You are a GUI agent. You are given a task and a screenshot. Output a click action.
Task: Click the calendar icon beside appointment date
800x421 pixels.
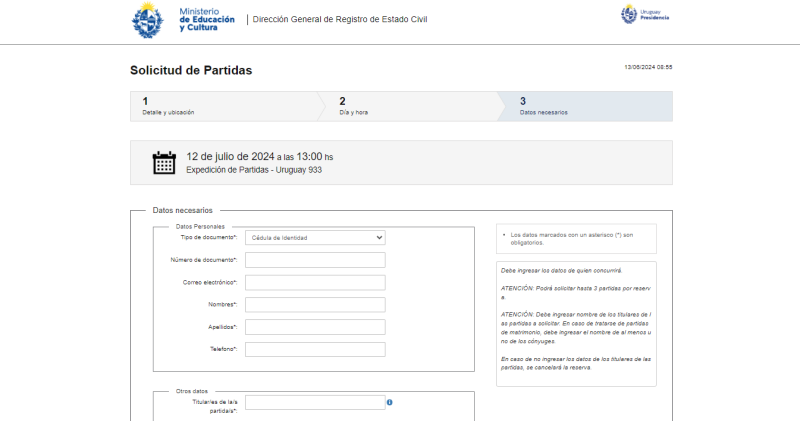(x=164, y=162)
